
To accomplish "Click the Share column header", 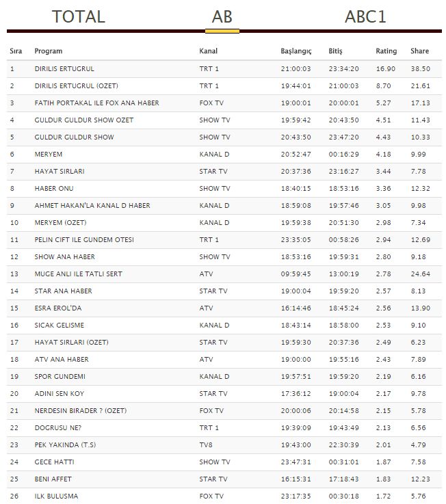I will point(419,51).
